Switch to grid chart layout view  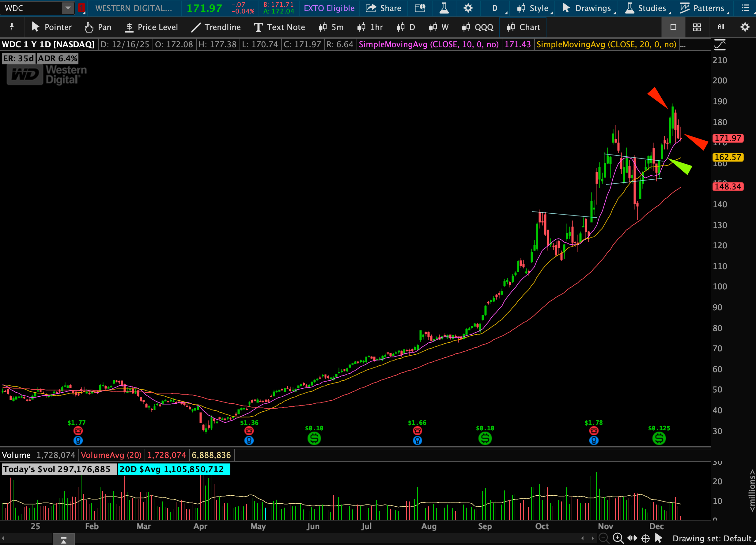click(697, 27)
